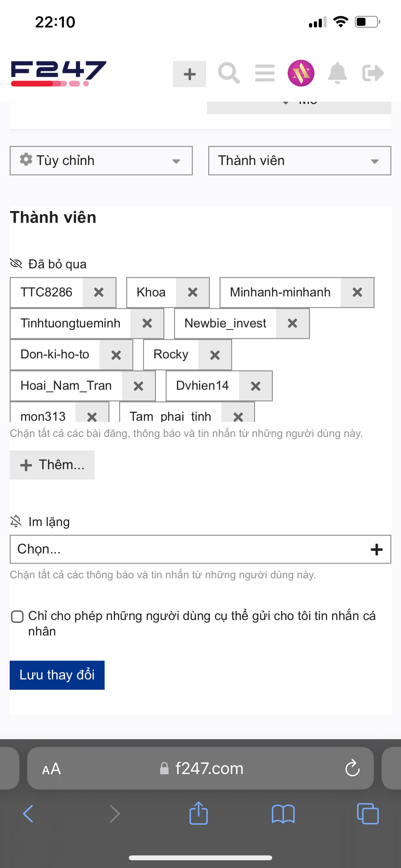The width and height of the screenshot is (401, 868).
Task: Open the search magnifier icon
Action: coord(229,73)
